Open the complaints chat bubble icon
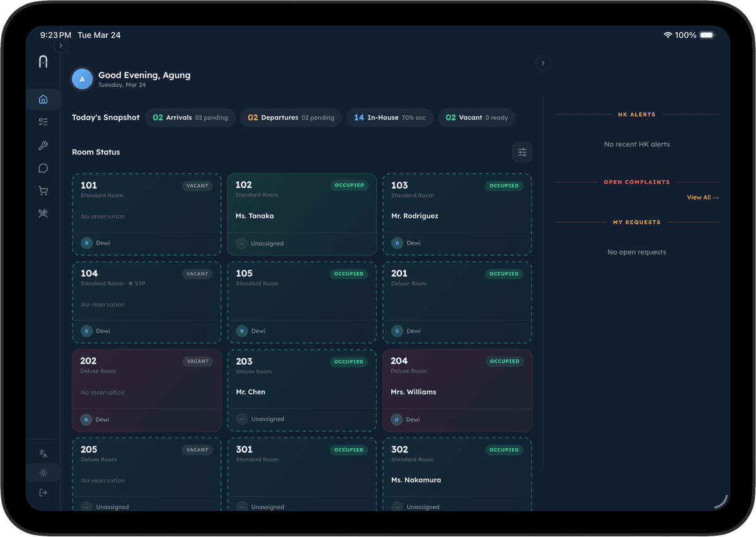 coord(43,167)
